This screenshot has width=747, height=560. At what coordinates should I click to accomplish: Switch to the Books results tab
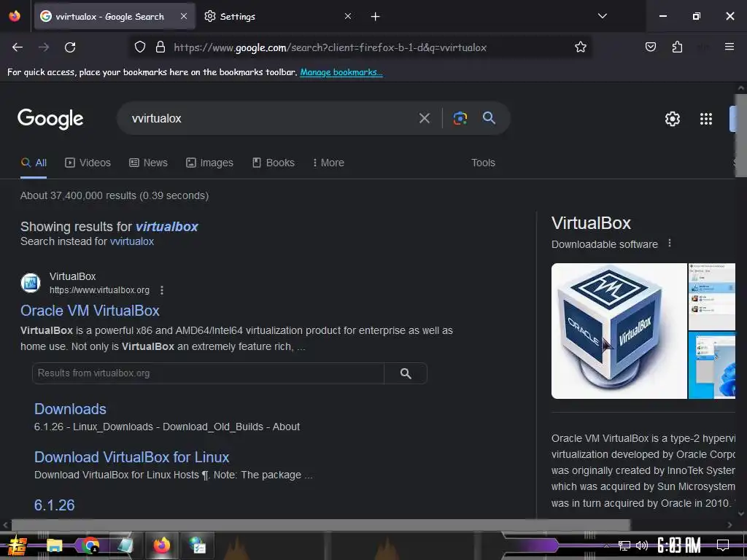click(273, 163)
